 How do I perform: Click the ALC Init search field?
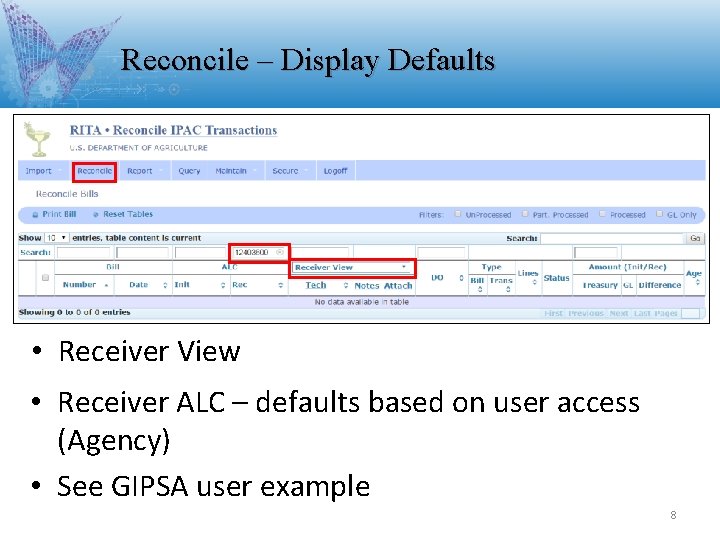pos(200,253)
